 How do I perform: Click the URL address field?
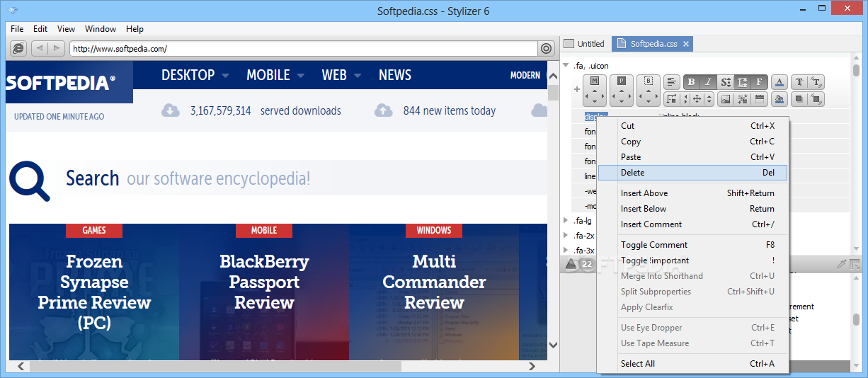point(304,49)
